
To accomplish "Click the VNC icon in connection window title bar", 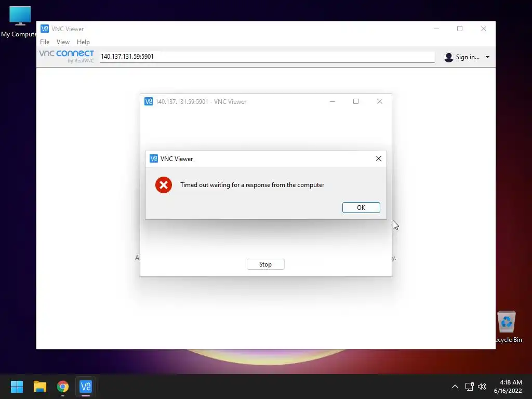I will point(148,101).
